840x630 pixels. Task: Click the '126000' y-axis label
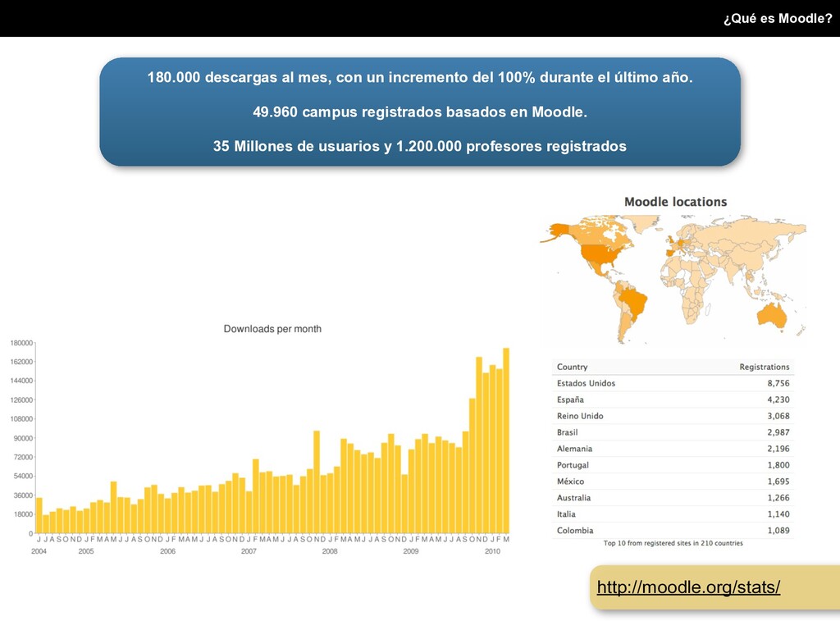point(21,400)
